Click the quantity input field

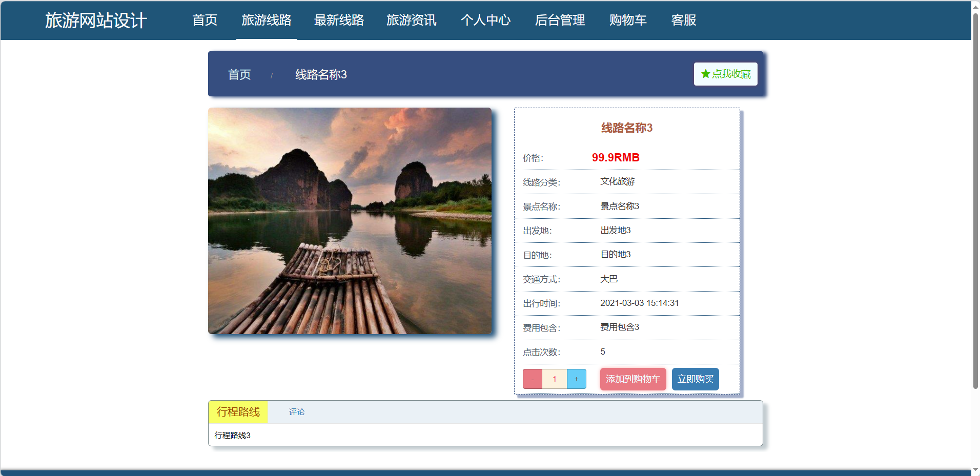555,379
